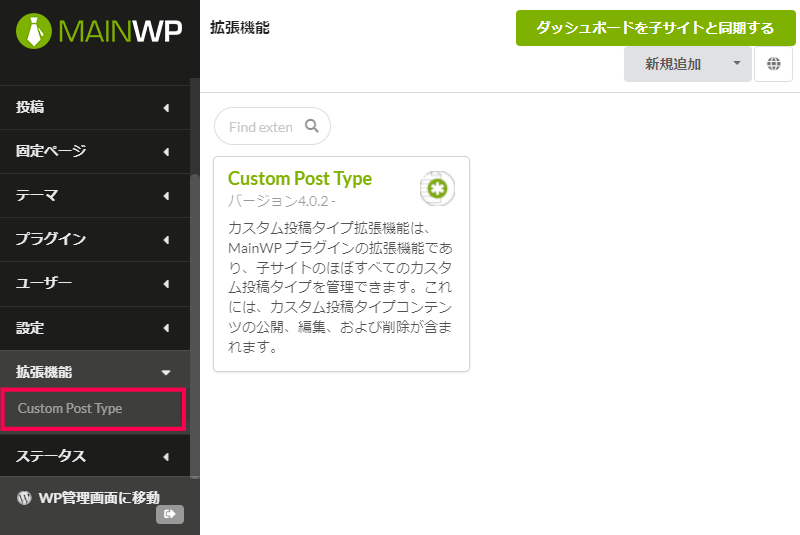Open the 新規追加 dropdown arrow
This screenshot has width=800, height=535.
coord(737,63)
